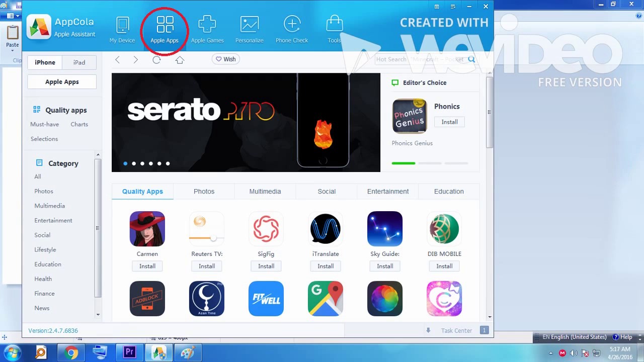The image size is (644, 362).
Task: Select the Health category
Action: coord(43,279)
